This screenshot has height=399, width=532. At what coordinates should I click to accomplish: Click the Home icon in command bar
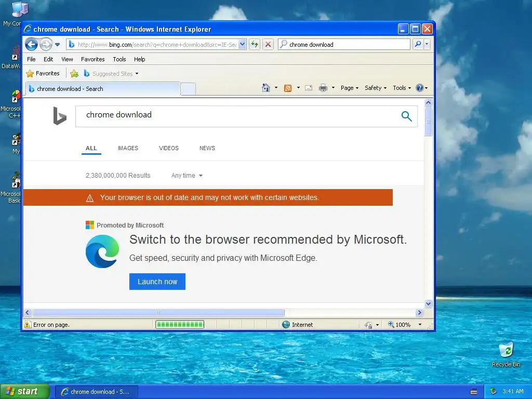(x=266, y=88)
